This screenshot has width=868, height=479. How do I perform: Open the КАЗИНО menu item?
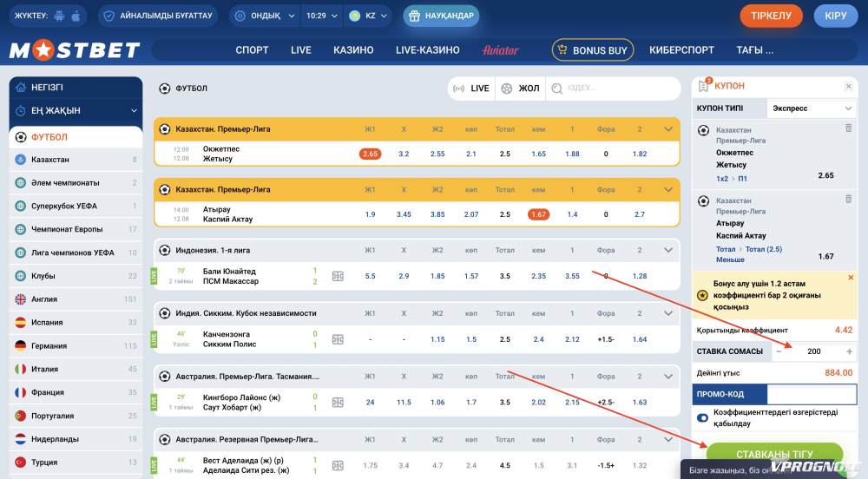coord(353,50)
